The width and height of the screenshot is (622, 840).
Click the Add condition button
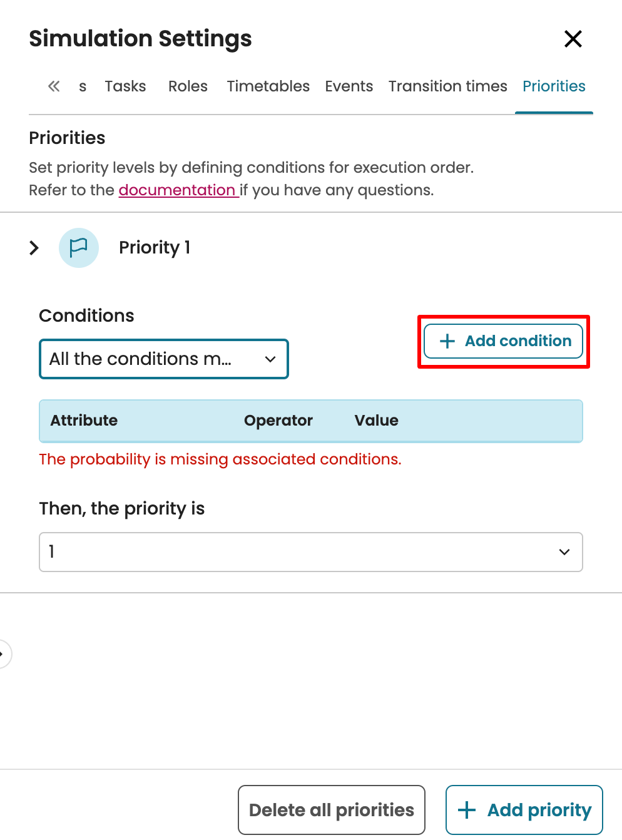click(504, 341)
